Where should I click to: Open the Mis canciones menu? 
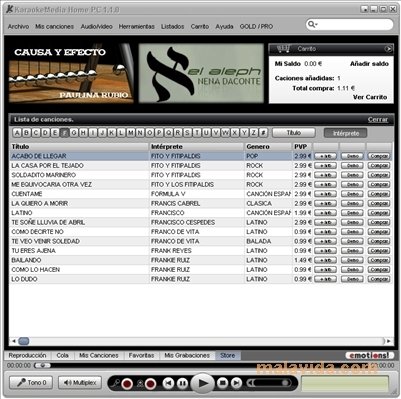55,26
